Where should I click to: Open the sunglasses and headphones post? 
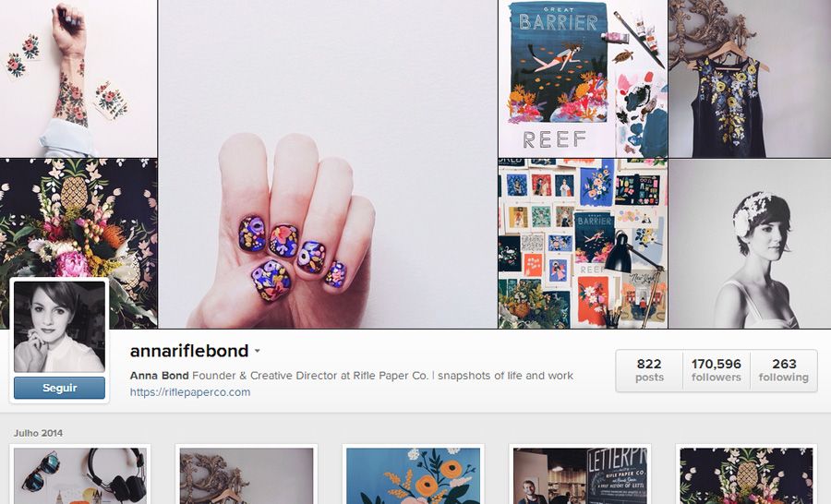point(80,475)
